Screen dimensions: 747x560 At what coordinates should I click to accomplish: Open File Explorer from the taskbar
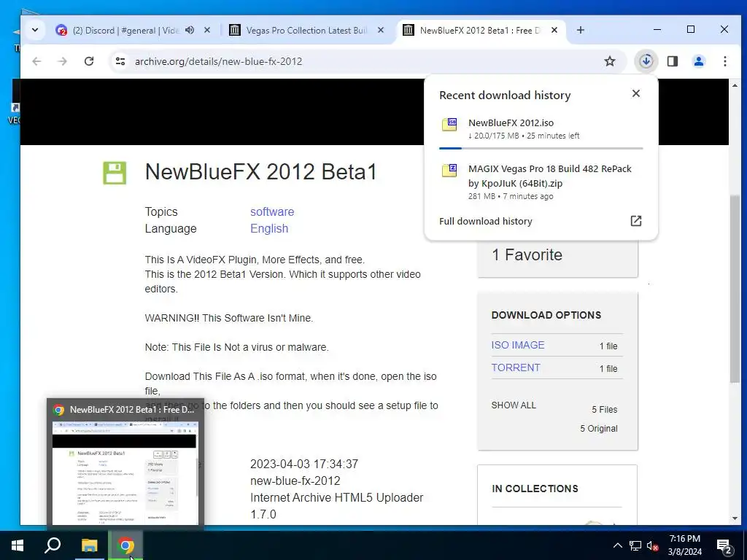pos(89,545)
